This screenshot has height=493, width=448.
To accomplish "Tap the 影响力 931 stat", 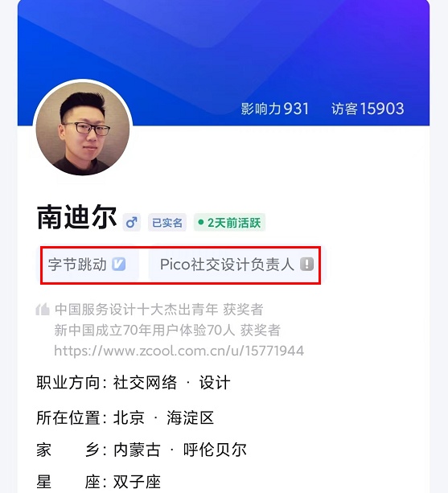I will 275,109.
